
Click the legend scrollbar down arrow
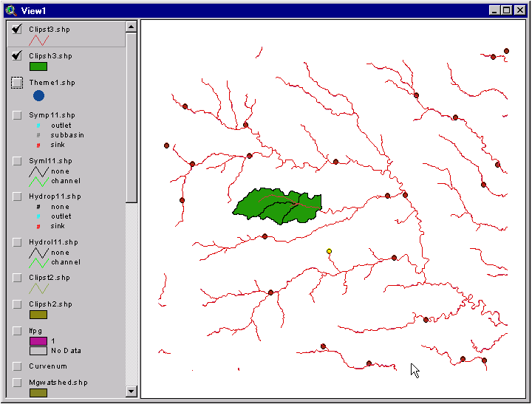pyautogui.click(x=132, y=391)
